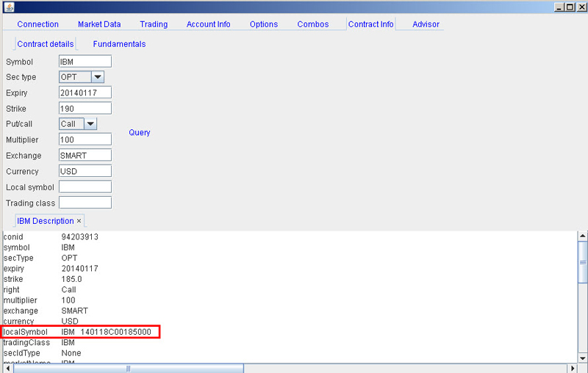Click the conid value 94203913
The image size is (588, 373).
coord(80,237)
